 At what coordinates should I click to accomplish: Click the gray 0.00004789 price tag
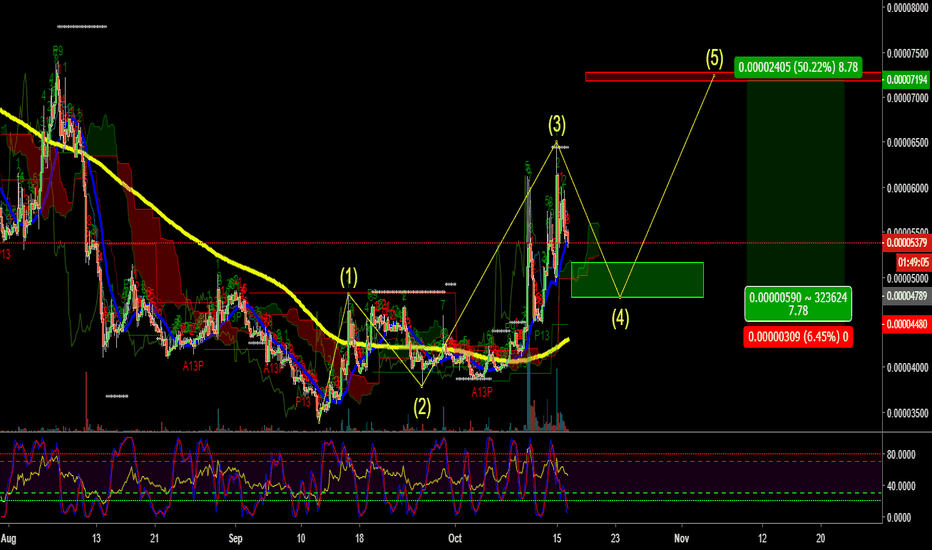pos(907,296)
